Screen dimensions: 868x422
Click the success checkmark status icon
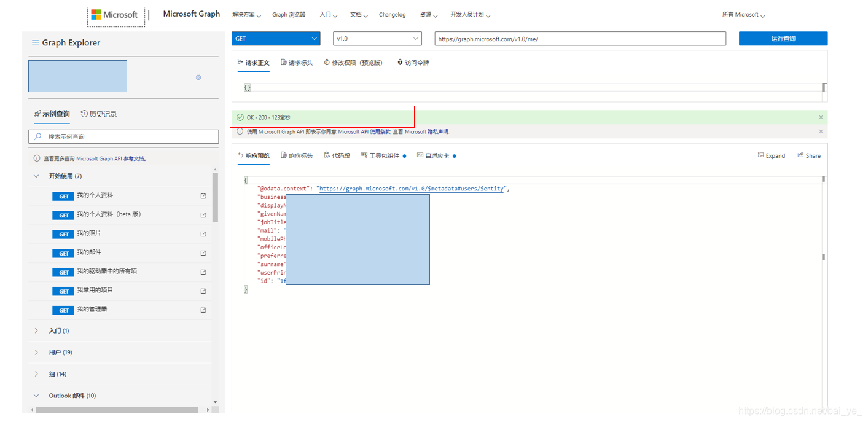point(240,117)
